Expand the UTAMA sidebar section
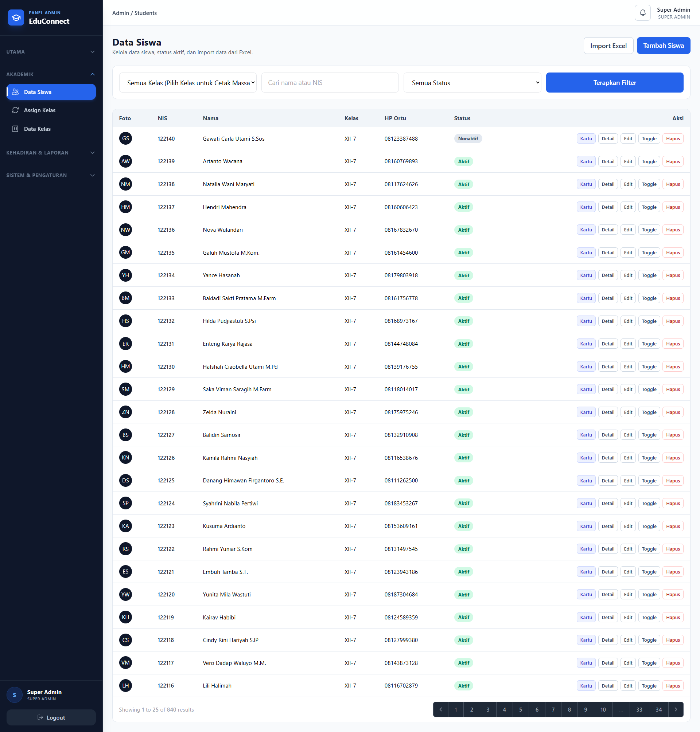 click(x=51, y=52)
